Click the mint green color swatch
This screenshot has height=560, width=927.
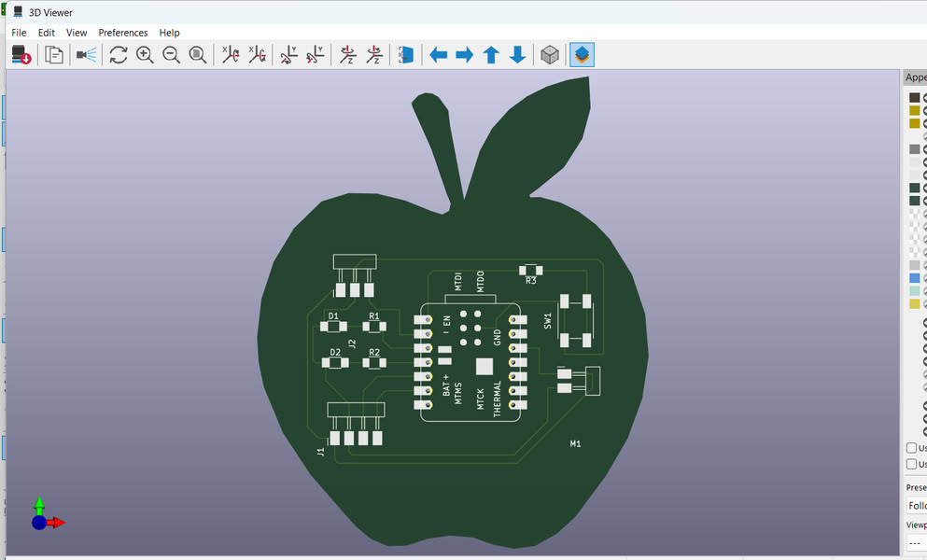(915, 290)
